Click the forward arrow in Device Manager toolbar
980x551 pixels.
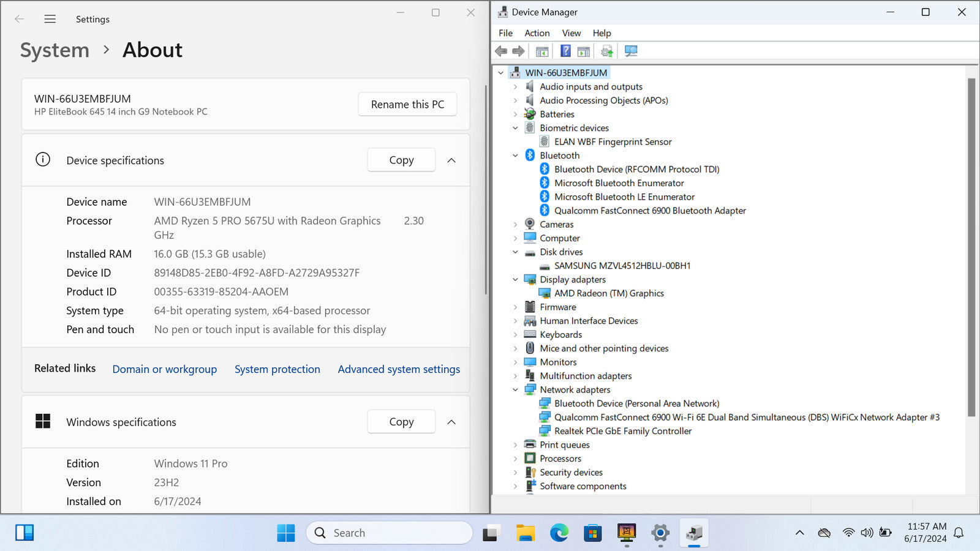(518, 51)
